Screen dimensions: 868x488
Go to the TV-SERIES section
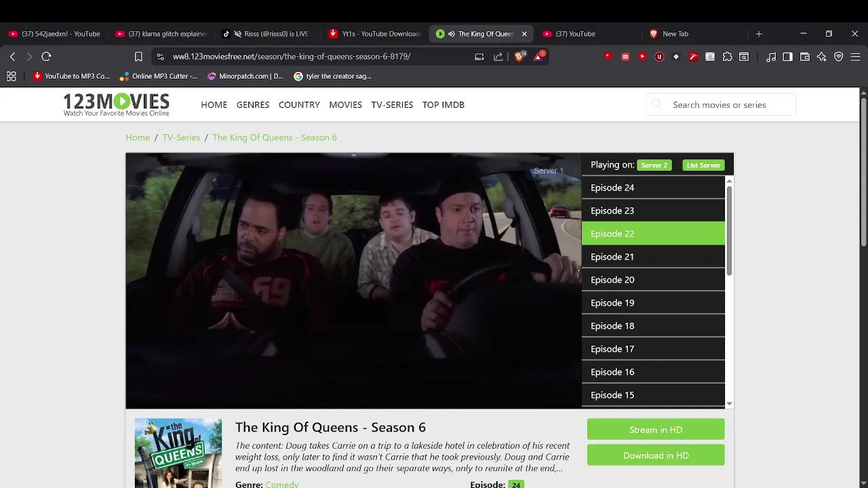point(392,104)
